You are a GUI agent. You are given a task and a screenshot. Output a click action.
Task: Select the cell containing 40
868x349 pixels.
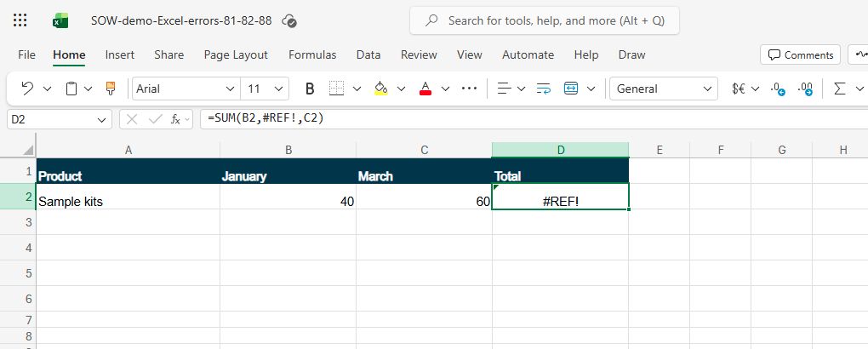(x=288, y=197)
